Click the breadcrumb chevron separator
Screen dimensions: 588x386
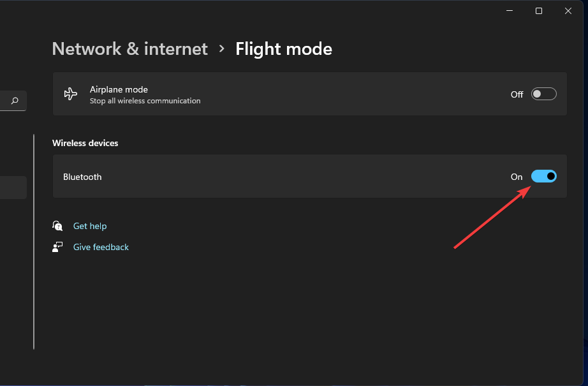point(221,48)
